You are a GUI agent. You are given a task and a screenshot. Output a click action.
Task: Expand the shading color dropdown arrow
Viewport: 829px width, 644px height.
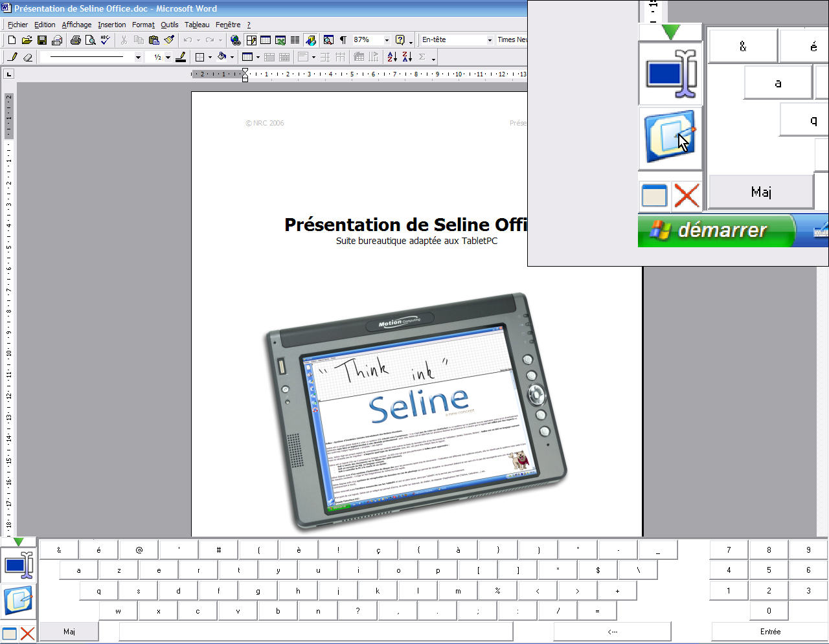point(232,57)
